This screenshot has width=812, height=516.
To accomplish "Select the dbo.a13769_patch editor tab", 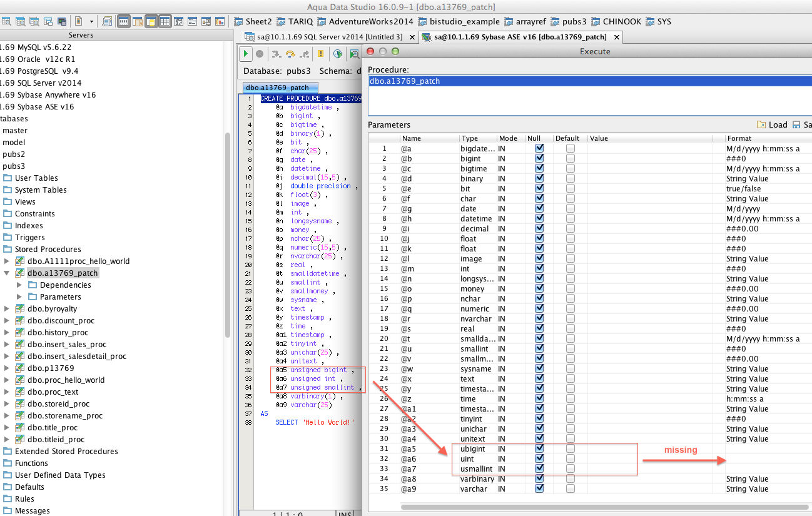I will (281, 88).
